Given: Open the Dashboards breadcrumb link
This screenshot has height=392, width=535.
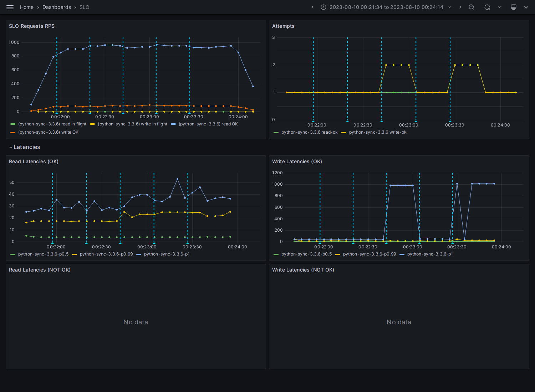Looking at the screenshot, I should coord(57,7).
